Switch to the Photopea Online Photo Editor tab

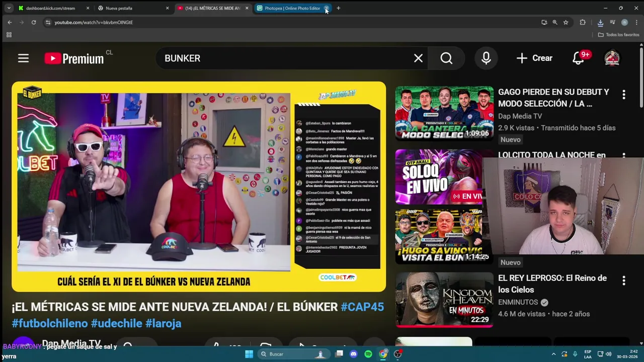289,8
